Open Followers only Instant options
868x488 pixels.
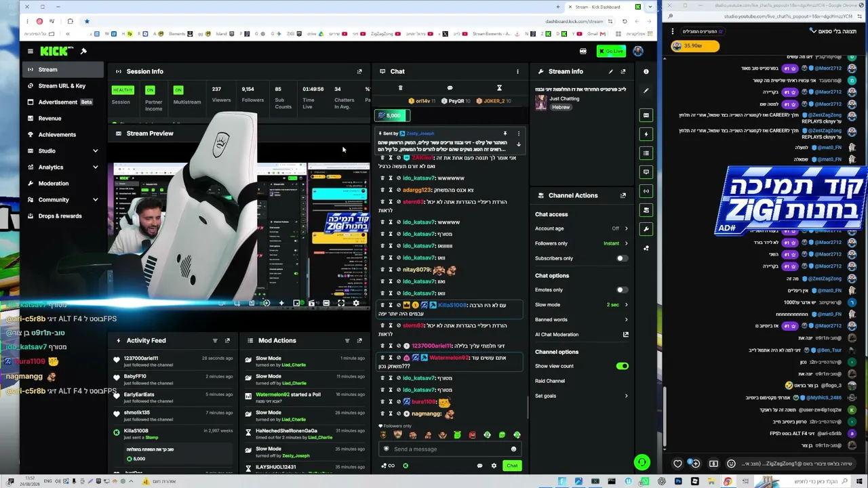[x=616, y=243]
